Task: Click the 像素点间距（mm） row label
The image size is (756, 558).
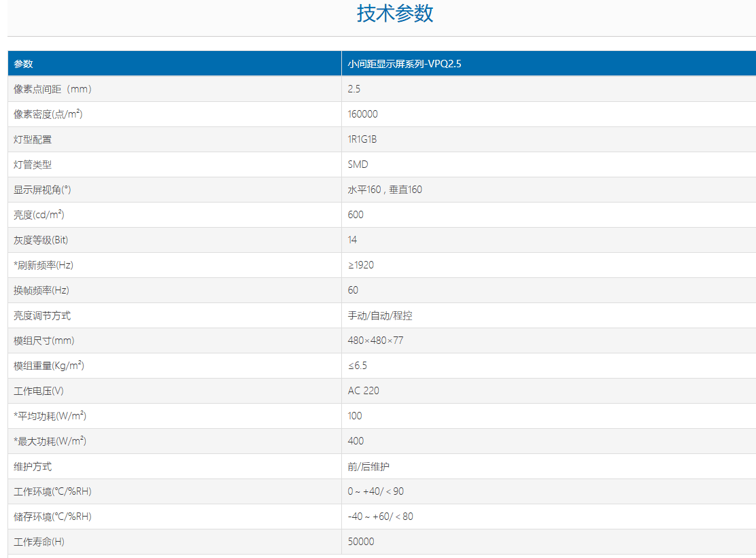Action: tap(53, 89)
